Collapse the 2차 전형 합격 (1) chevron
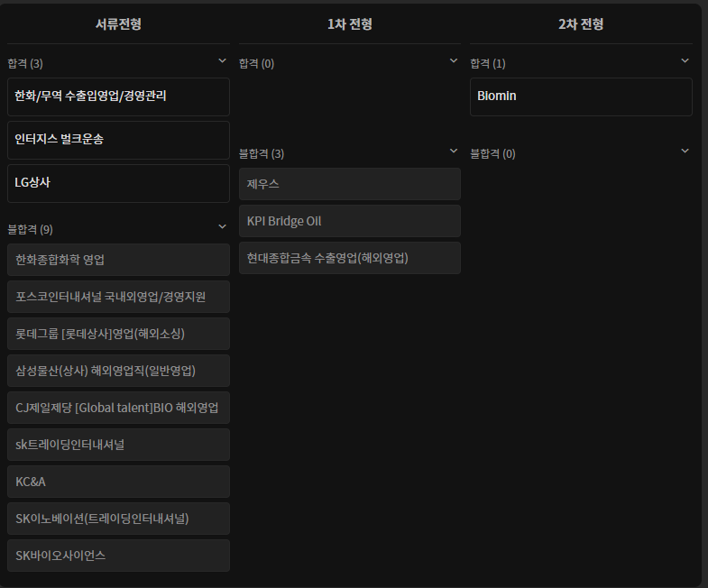Viewport: 708px width, 588px height. pos(685,60)
